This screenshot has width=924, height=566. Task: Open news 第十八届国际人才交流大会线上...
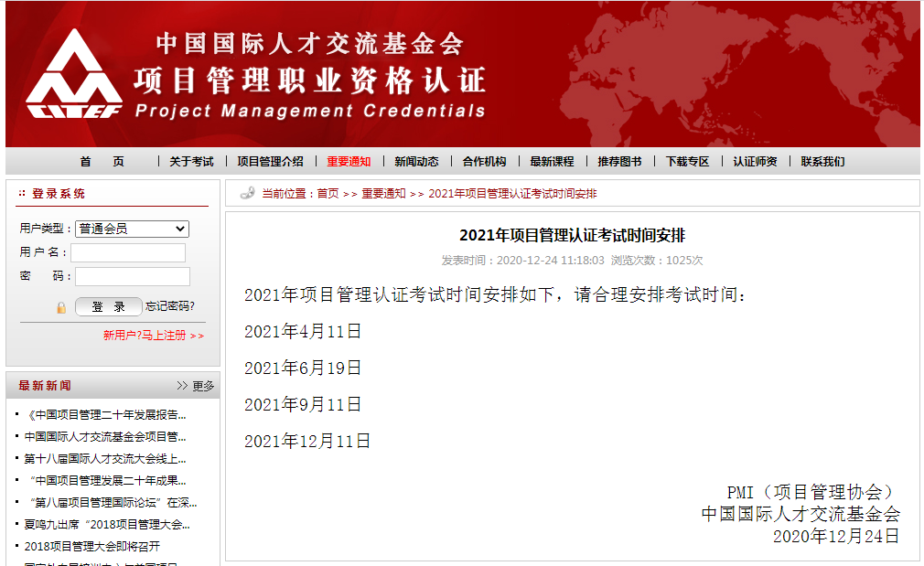pos(105,459)
